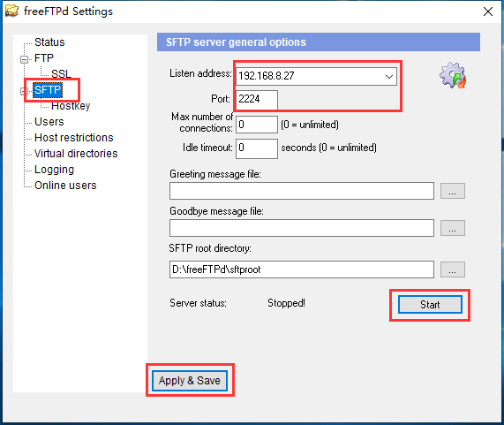The height and width of the screenshot is (425, 504).
Task: Click the gear settings icon
Action: (453, 75)
